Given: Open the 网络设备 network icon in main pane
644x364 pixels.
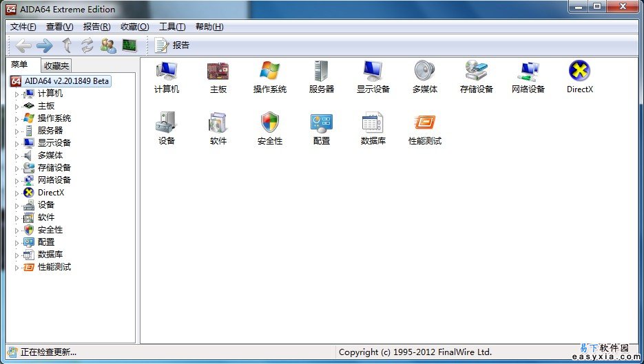Looking at the screenshot, I should pos(528,71).
